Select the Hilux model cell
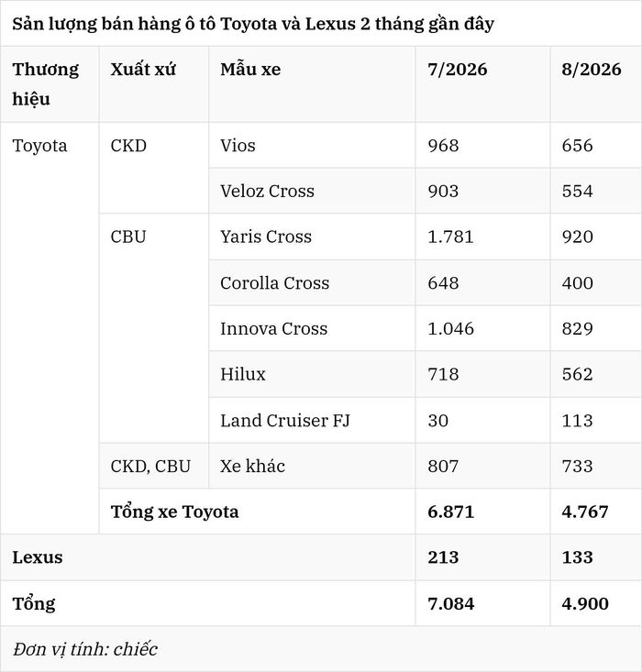 312,374
